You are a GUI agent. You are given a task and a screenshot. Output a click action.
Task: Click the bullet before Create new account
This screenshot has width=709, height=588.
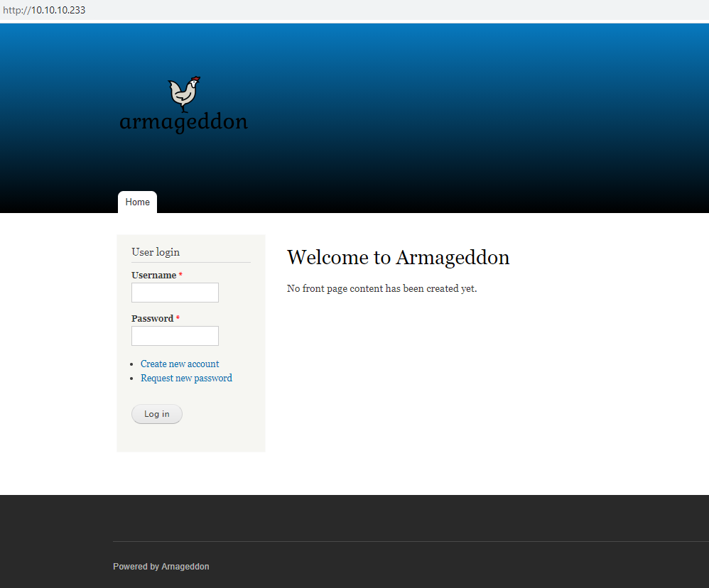(134, 364)
